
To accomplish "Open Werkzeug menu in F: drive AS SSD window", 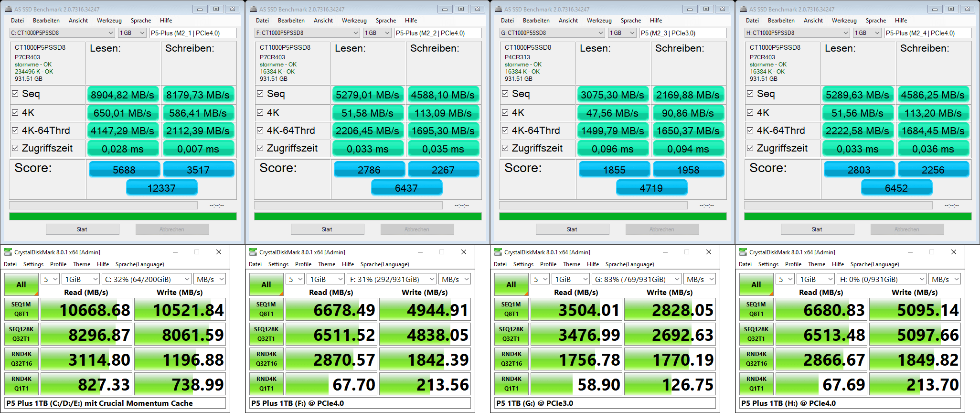I will (x=354, y=21).
